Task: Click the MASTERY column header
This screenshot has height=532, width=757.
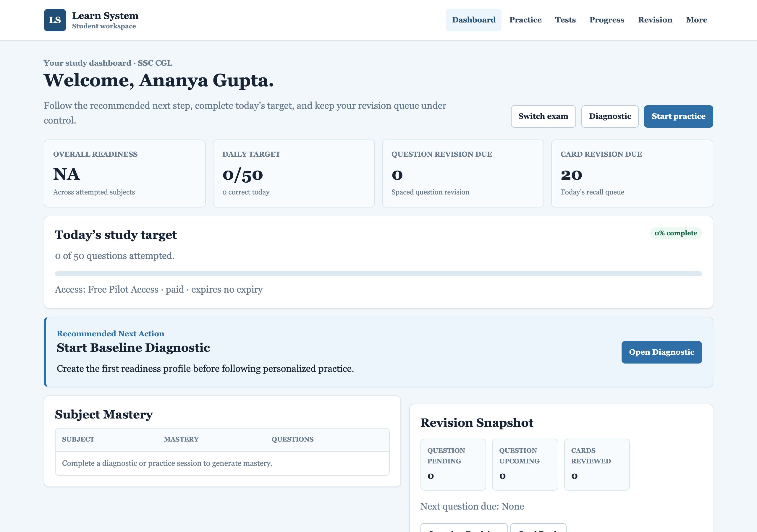Action: click(x=181, y=439)
